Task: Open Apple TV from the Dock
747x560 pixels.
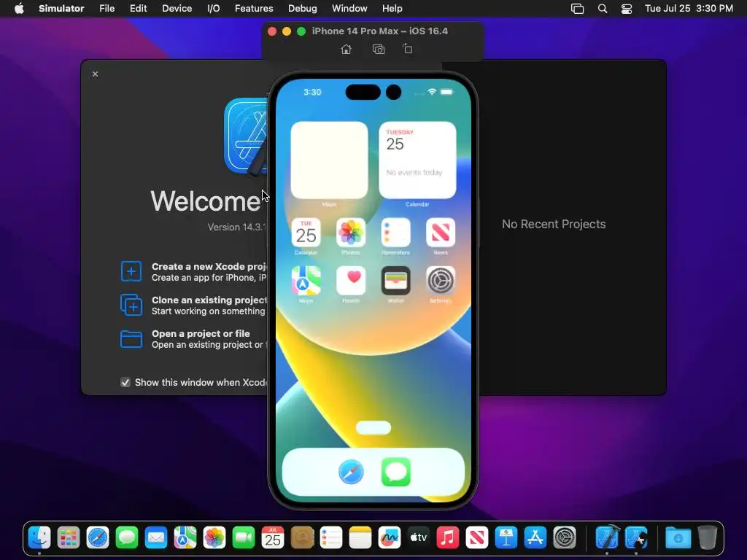Action: click(x=418, y=538)
